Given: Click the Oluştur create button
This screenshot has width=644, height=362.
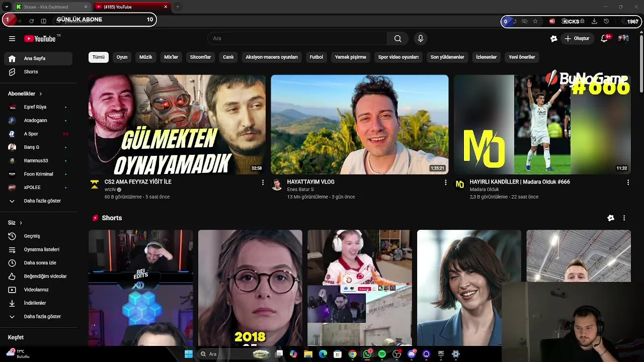Looking at the screenshot, I should pyautogui.click(x=577, y=39).
